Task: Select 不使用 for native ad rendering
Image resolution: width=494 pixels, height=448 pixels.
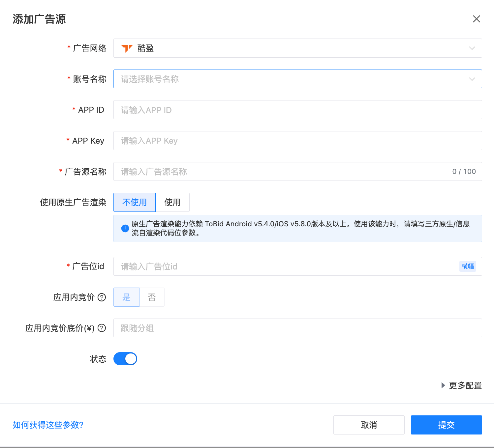Action: pos(135,202)
